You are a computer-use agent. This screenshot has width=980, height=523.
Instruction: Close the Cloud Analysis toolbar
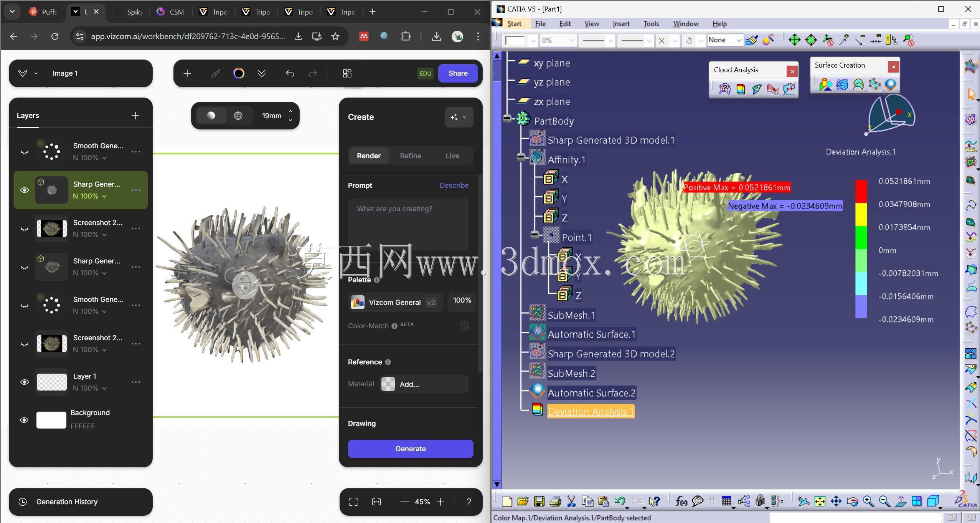pos(792,71)
